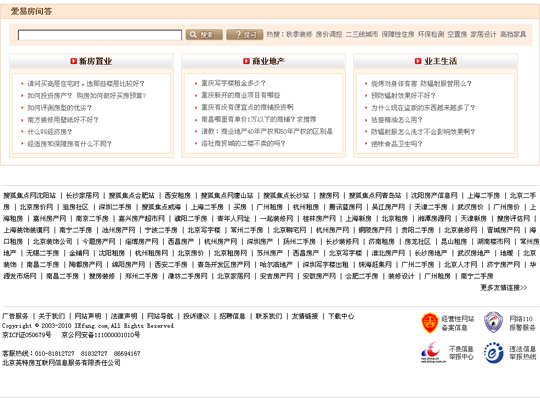Select hot search term 高档家具

pyautogui.click(x=513, y=34)
